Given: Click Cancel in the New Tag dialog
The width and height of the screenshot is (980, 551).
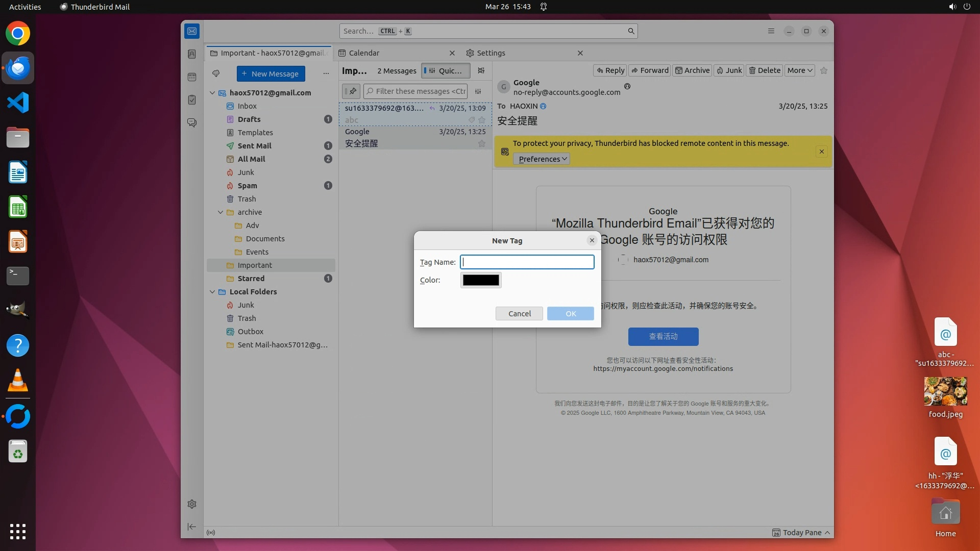Looking at the screenshot, I should pyautogui.click(x=519, y=313).
